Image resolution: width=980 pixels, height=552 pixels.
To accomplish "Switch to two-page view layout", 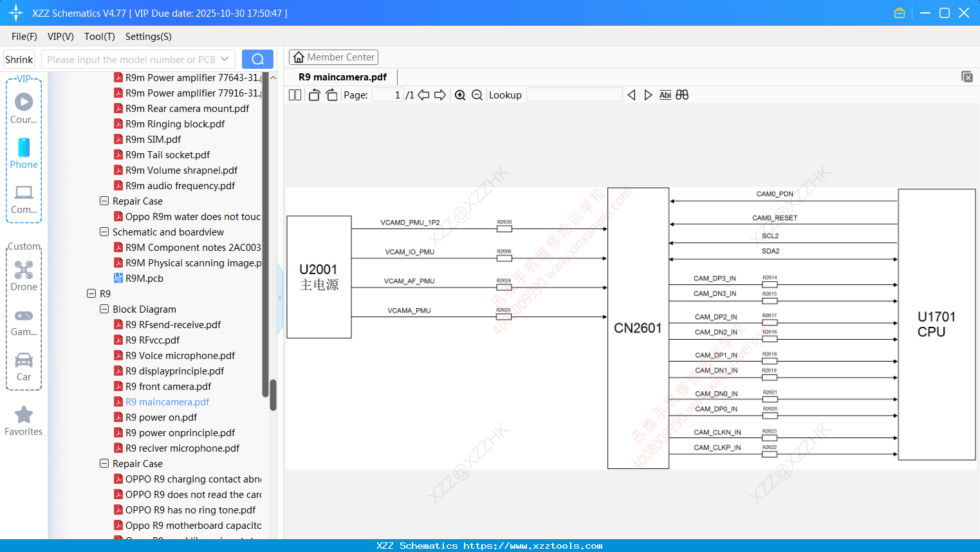I will coord(294,94).
